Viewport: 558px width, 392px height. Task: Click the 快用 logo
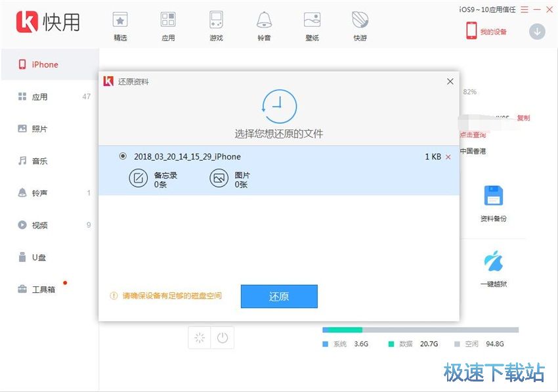48,22
